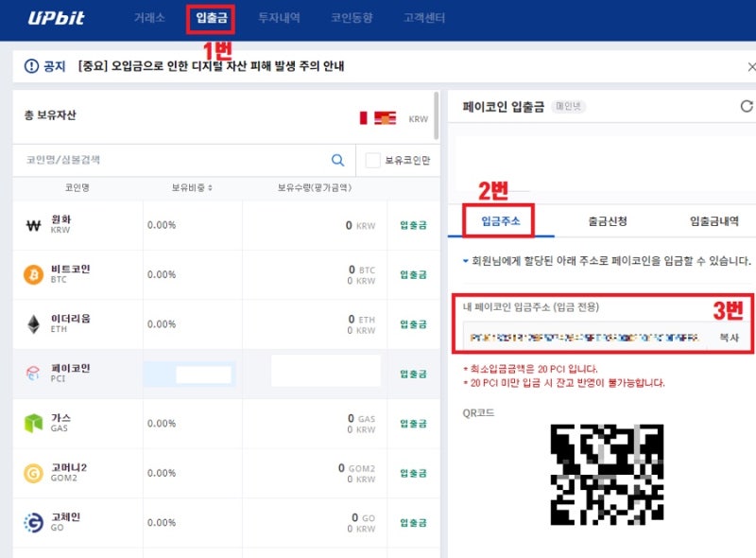Toggle the 보유코인만 checkbox
Screen dimensions: 756x558
pos(372,160)
